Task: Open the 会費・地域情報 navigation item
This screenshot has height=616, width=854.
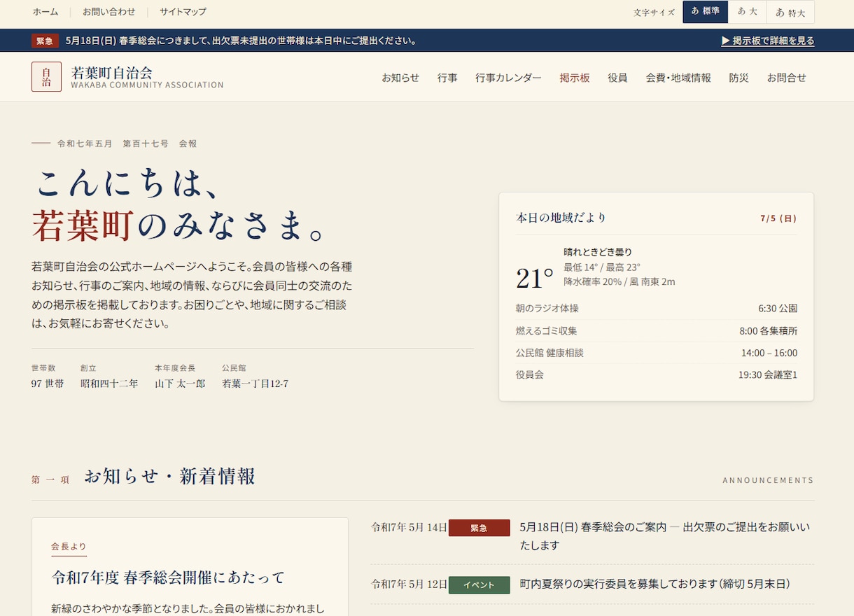Action: (x=678, y=78)
